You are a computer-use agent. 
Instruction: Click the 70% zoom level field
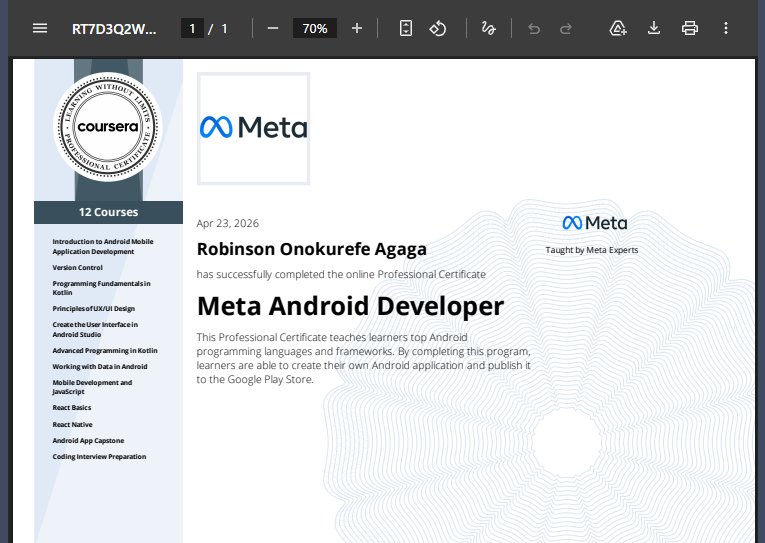tap(315, 28)
